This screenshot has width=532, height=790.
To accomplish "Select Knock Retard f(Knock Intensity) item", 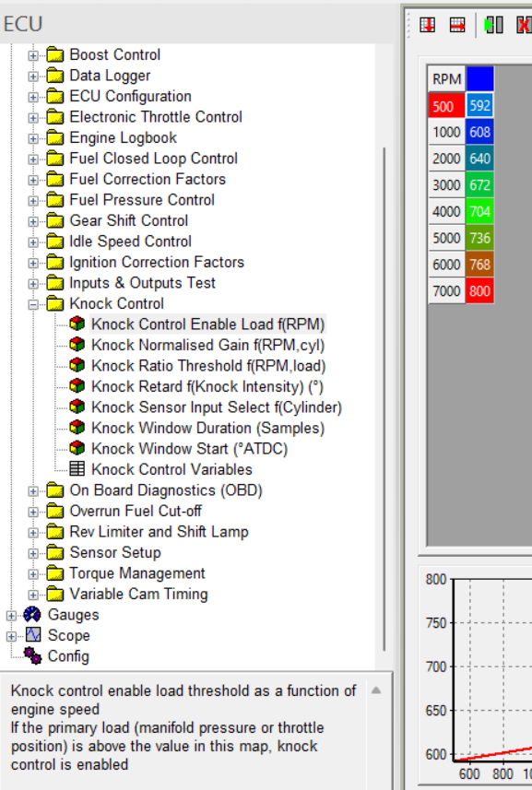I will [207, 386].
